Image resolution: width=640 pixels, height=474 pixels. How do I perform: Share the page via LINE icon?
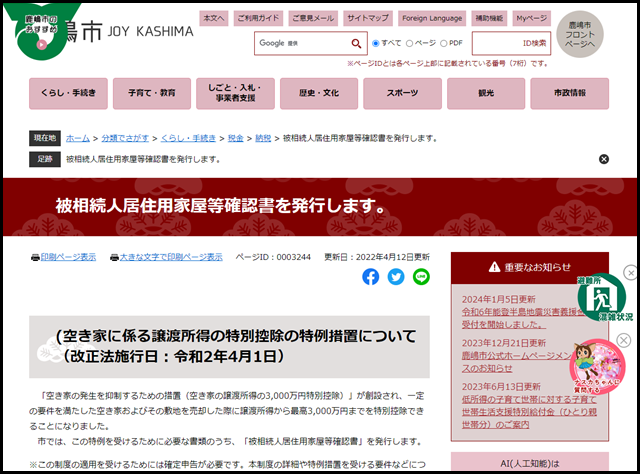click(x=421, y=277)
